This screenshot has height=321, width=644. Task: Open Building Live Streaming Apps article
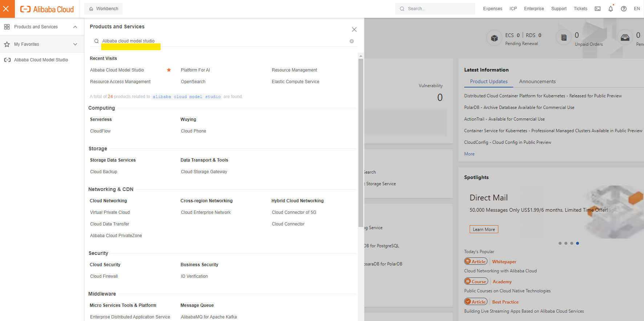tap(524, 311)
